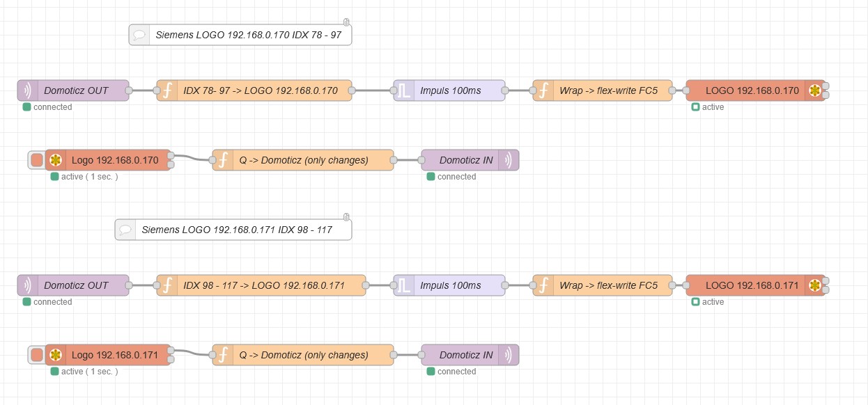Image resolution: width=868 pixels, height=405 pixels.
Task: Click the Modbus icon on the LOGO 192.168.0.170 write node
Action: 814,90
